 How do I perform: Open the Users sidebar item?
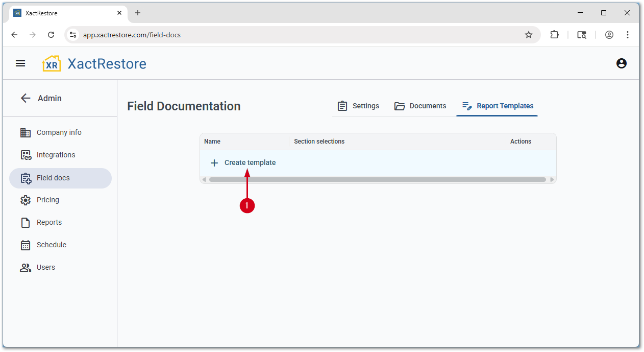pyautogui.click(x=45, y=267)
